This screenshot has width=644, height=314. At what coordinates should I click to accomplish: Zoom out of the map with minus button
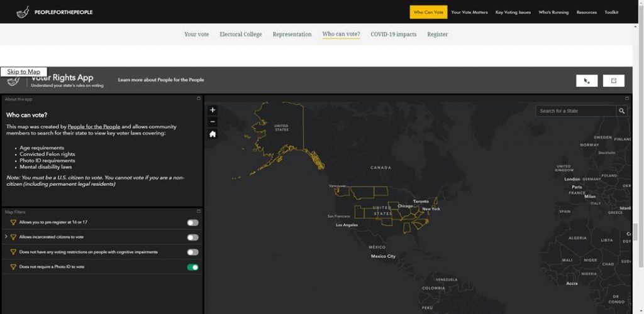click(213, 122)
